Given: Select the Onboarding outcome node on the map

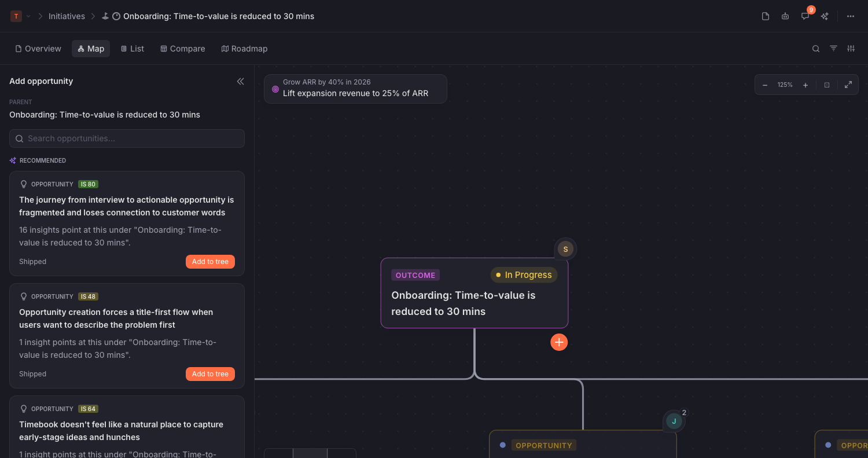Looking at the screenshot, I should (475, 293).
